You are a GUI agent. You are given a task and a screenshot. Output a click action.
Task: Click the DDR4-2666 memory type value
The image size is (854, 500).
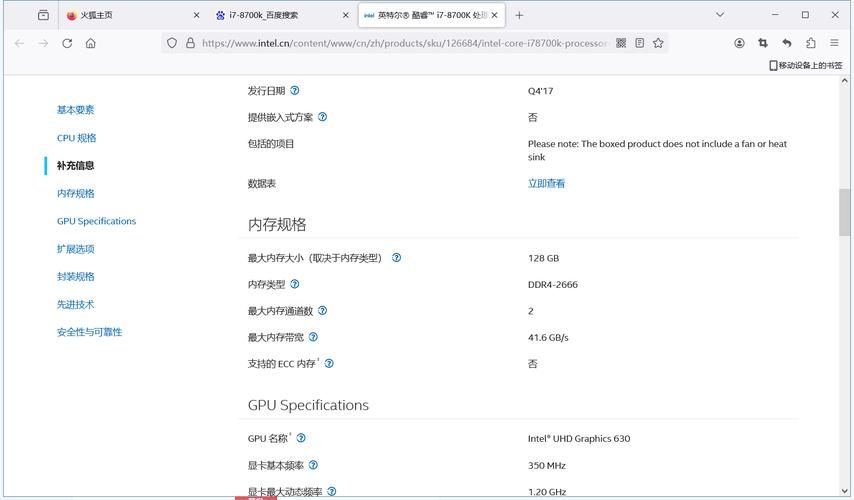(x=553, y=284)
